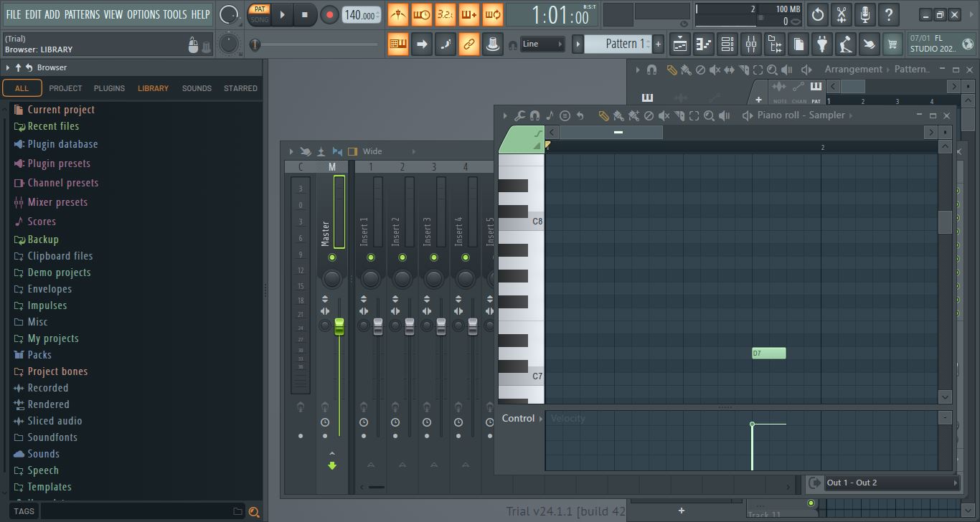Image resolution: width=980 pixels, height=522 pixels.
Task: Click the microphone one-click recording icon
Action: 865,14
